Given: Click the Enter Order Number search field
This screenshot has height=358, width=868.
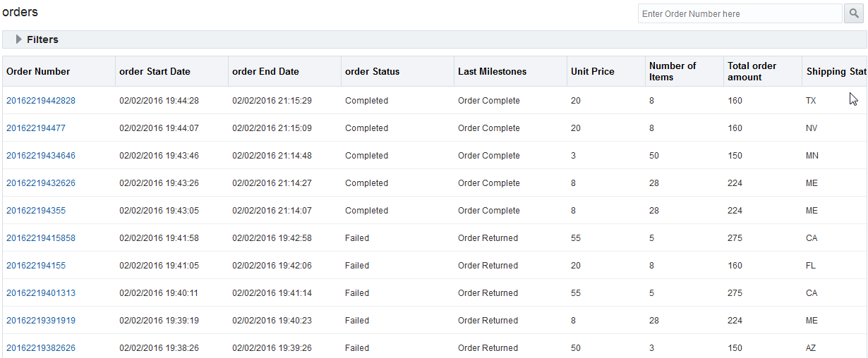Looking at the screenshot, I should [x=740, y=13].
